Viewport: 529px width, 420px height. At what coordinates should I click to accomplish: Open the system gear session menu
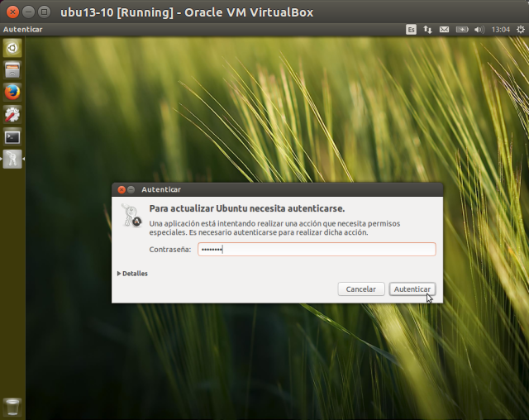521,30
